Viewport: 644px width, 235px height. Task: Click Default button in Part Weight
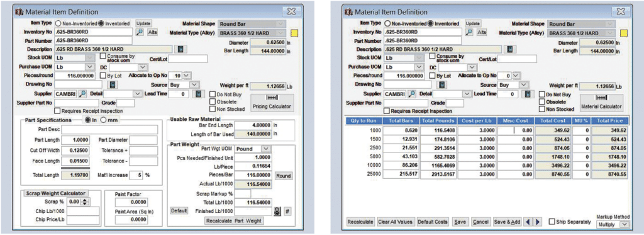179,210
